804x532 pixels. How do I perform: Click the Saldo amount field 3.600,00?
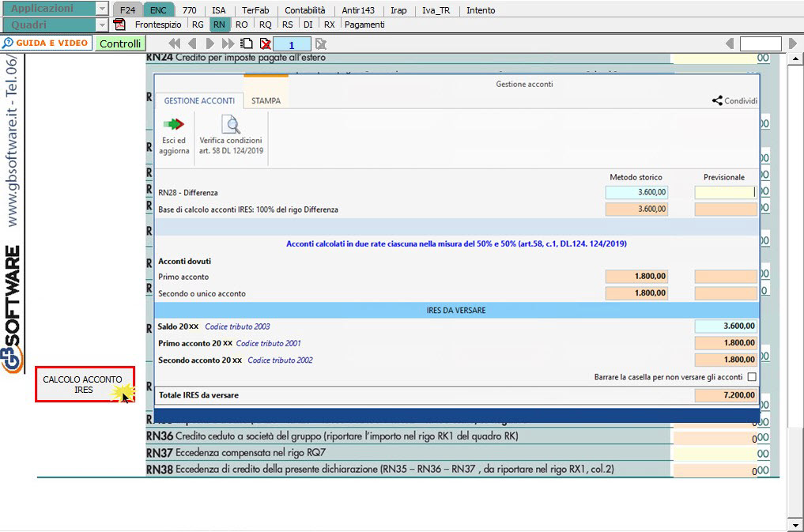pos(725,326)
